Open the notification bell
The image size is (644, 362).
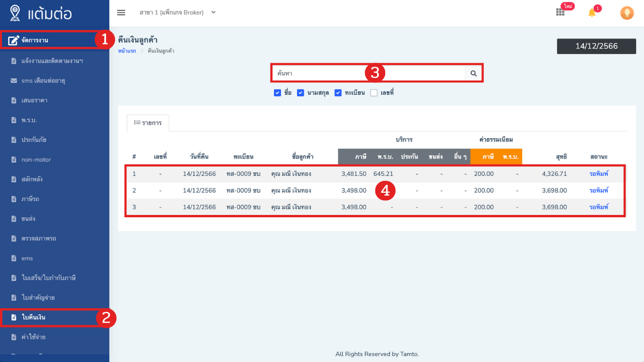(592, 13)
